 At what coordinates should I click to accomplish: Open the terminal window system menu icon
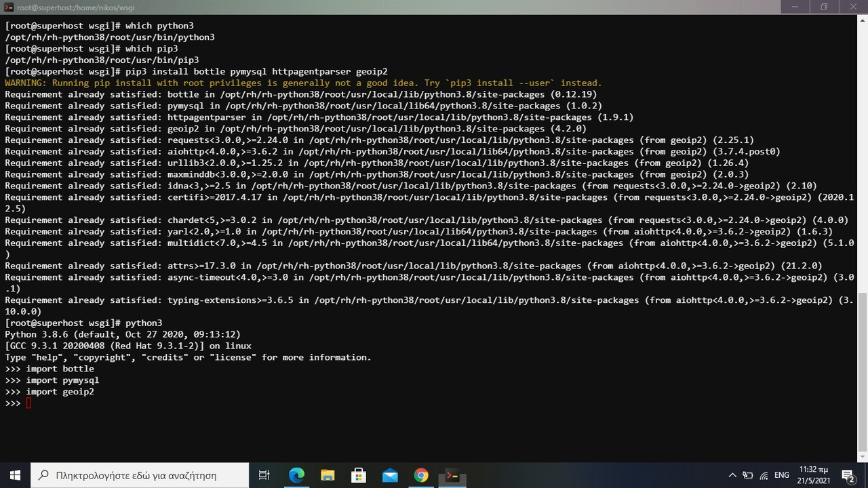tap(8, 7)
